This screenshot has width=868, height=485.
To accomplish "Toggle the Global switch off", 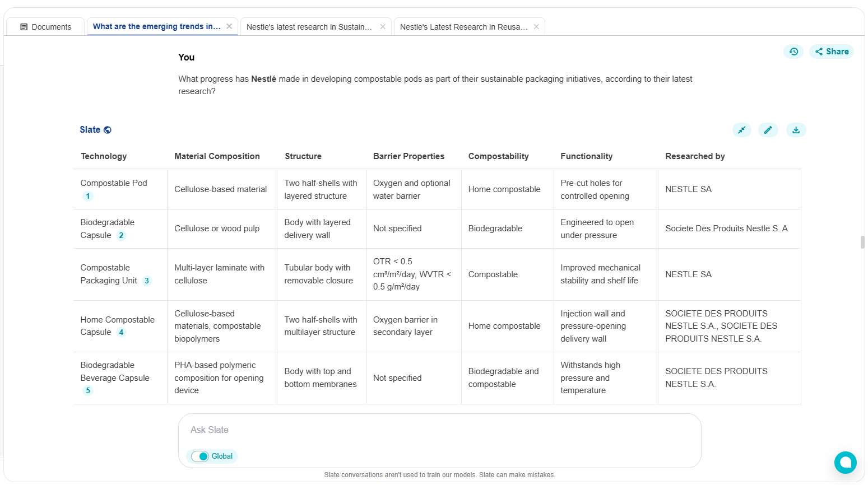I will point(200,456).
